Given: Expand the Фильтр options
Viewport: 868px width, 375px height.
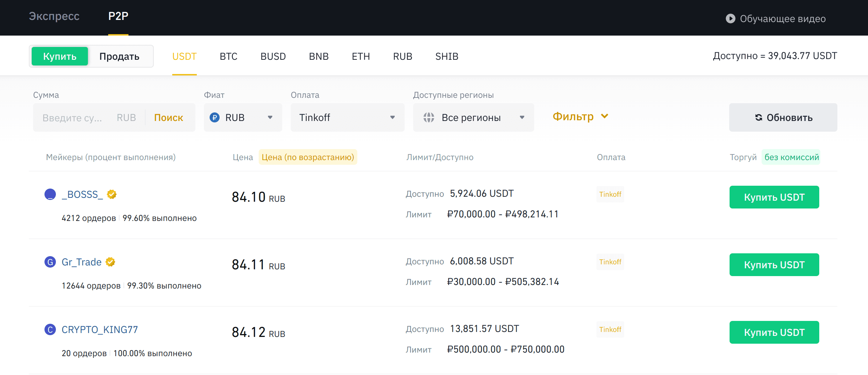Looking at the screenshot, I should pyautogui.click(x=580, y=116).
